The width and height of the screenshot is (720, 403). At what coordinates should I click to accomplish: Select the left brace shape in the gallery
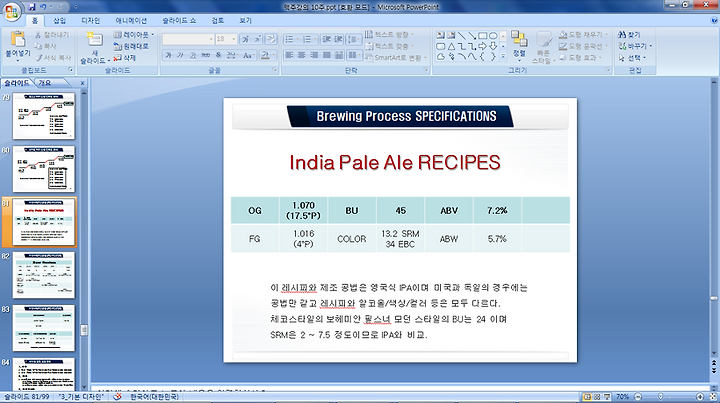[x=483, y=56]
